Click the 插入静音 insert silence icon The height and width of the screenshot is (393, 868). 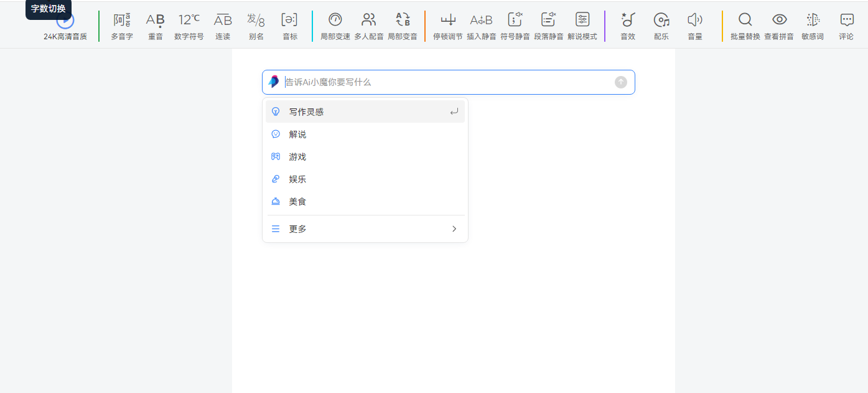pos(481,21)
